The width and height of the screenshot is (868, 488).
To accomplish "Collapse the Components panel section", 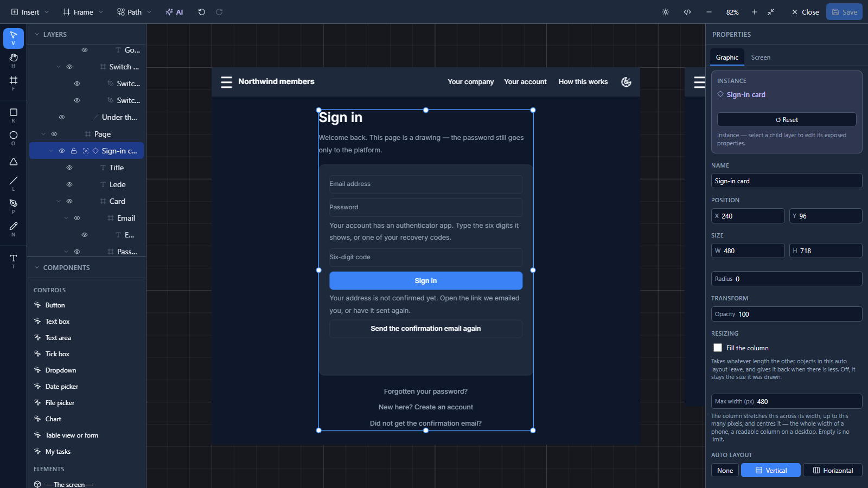I will tap(37, 267).
